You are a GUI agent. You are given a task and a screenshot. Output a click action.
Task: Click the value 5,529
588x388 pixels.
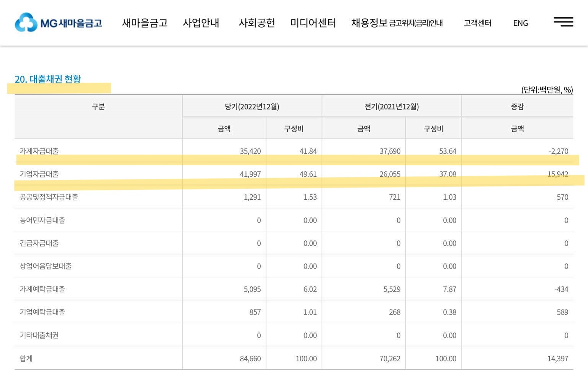tap(392, 290)
